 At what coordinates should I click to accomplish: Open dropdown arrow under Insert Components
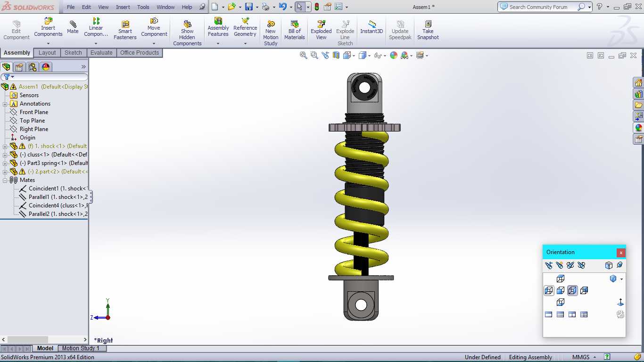coord(48,44)
